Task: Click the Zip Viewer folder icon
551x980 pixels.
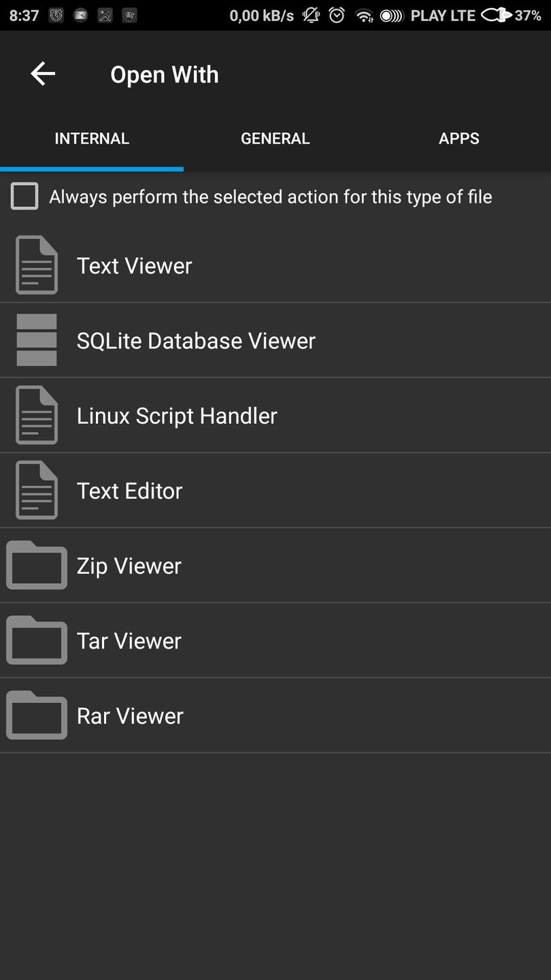Action: 37,565
